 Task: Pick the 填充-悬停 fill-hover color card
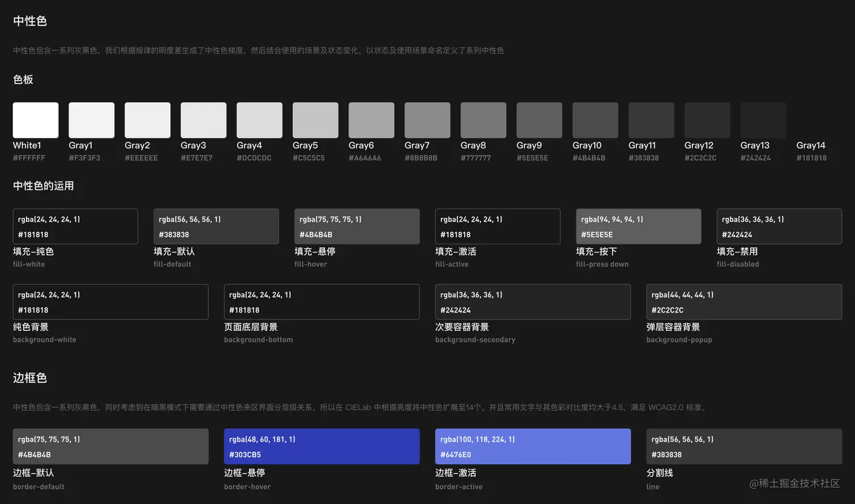[357, 227]
